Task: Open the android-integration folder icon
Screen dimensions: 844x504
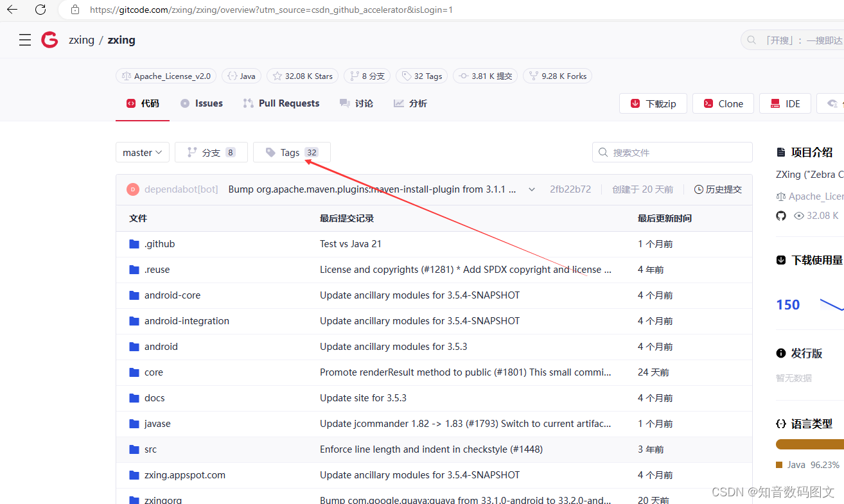Action: 134,321
